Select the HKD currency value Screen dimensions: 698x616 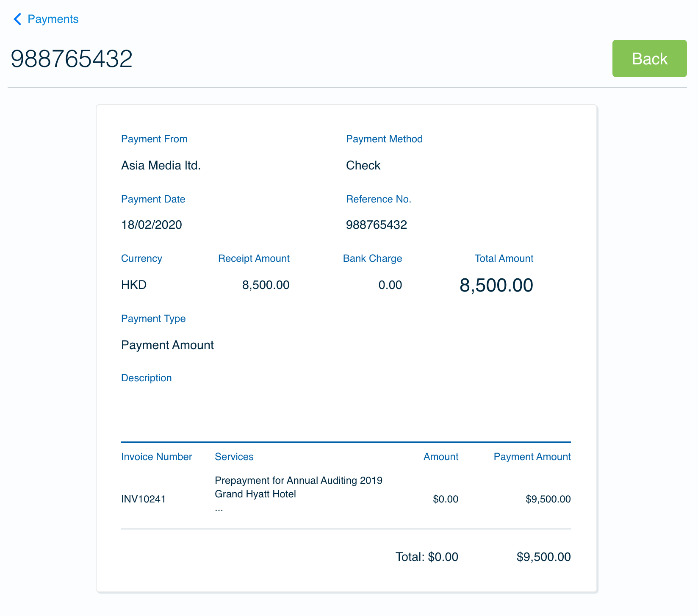134,285
